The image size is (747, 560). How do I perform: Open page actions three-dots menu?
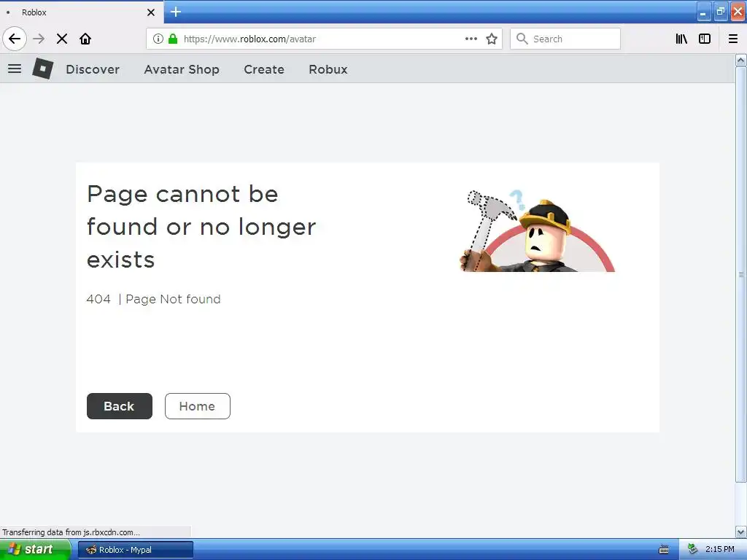click(471, 39)
